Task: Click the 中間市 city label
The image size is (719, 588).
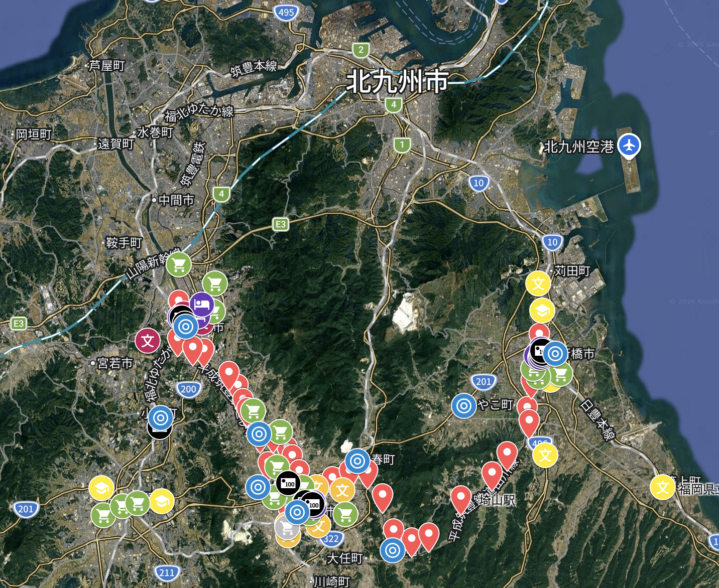Action: click(x=176, y=200)
